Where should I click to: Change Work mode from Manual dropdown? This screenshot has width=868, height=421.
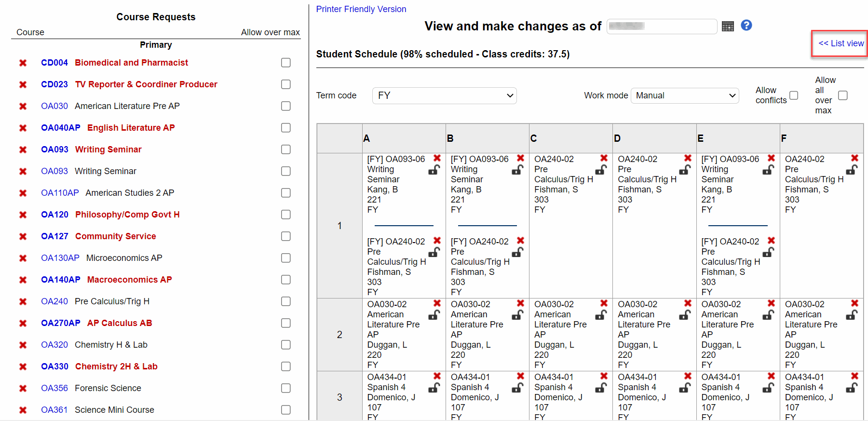point(684,95)
